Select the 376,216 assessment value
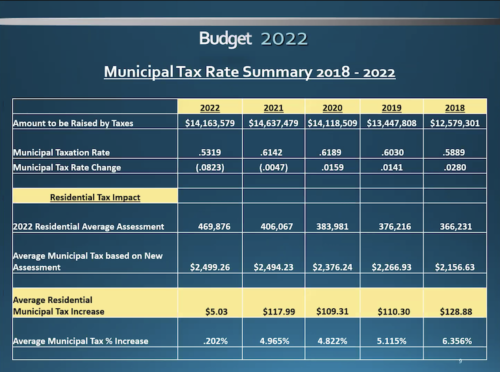Viewport: 500px width, 372px height. 395,227
